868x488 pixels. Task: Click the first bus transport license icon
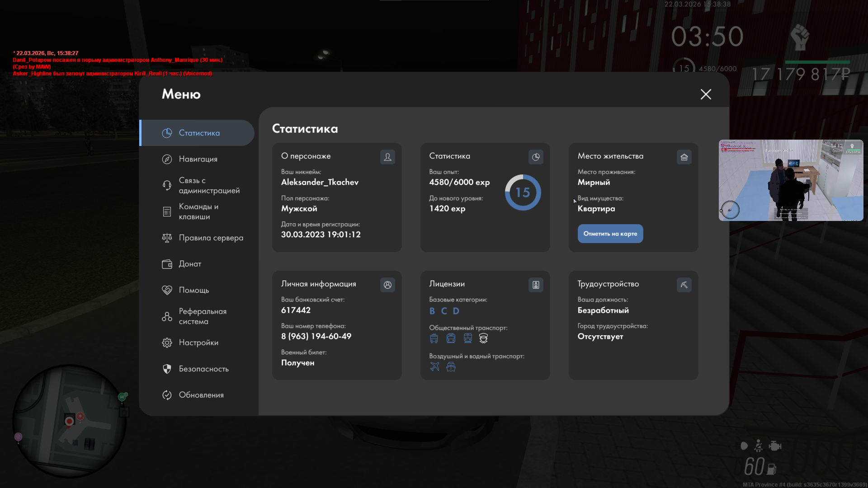[x=434, y=338]
